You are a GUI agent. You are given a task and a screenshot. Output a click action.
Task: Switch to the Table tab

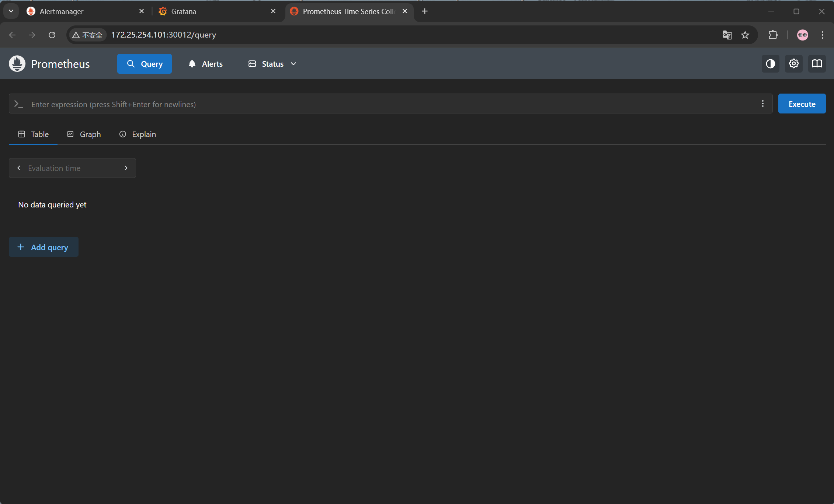33,134
